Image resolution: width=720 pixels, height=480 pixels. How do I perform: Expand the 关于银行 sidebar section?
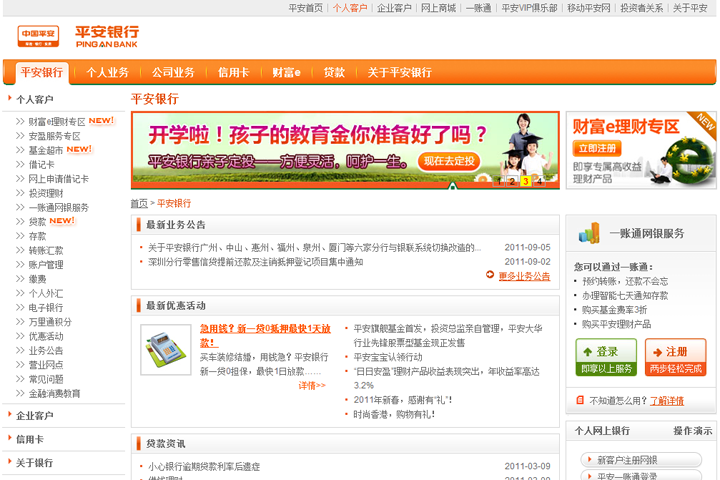pyautogui.click(x=35, y=463)
